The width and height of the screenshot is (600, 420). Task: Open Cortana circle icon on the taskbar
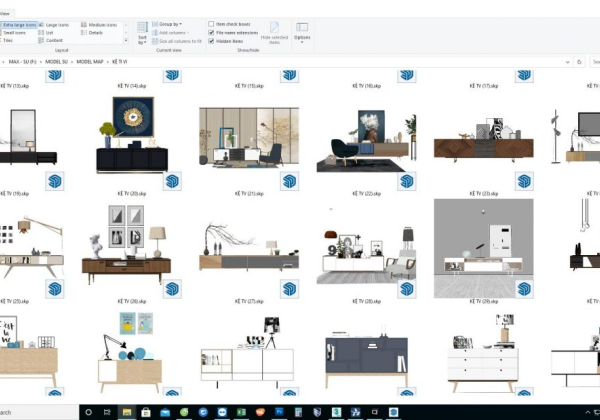tap(88, 412)
